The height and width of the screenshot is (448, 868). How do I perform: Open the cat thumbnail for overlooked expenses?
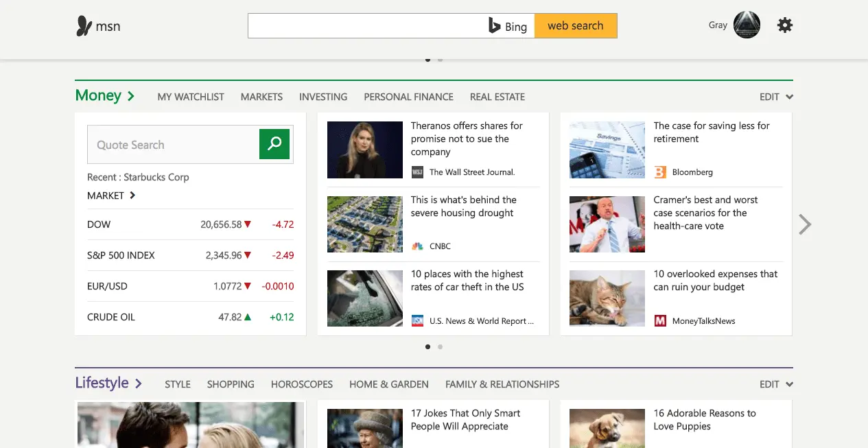click(607, 298)
